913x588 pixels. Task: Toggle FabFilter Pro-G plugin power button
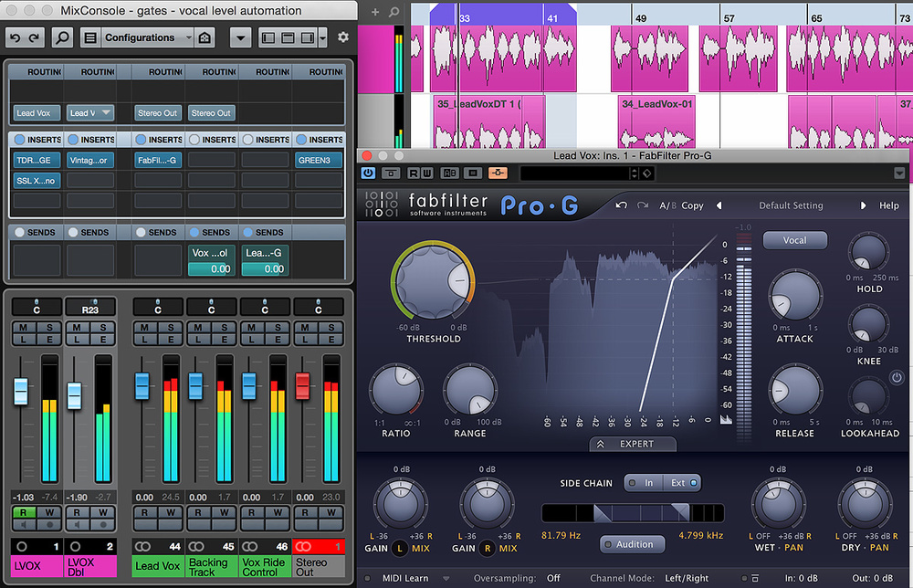(369, 173)
